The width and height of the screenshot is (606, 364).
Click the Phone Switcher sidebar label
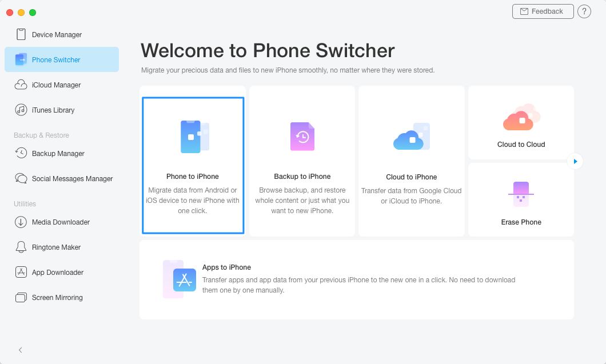point(56,59)
